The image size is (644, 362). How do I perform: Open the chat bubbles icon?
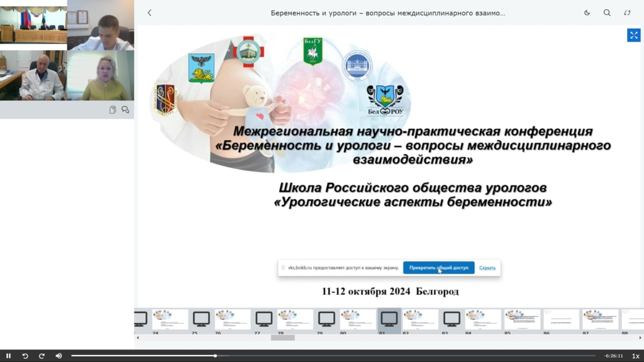point(125,110)
